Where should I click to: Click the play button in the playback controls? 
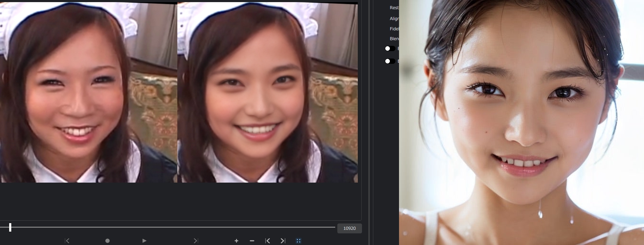144,241
